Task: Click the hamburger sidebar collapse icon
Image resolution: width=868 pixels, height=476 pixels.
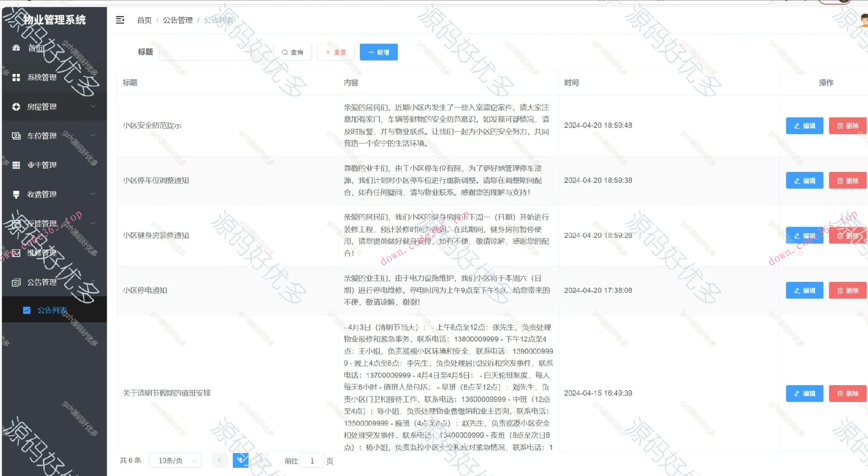Action: pyautogui.click(x=120, y=20)
